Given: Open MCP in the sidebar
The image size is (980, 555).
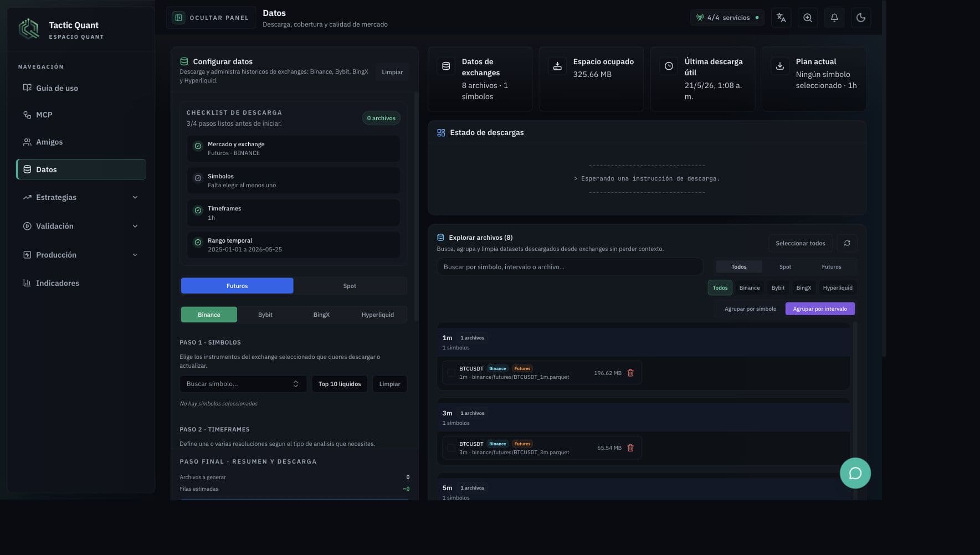Looking at the screenshot, I should pos(81,115).
